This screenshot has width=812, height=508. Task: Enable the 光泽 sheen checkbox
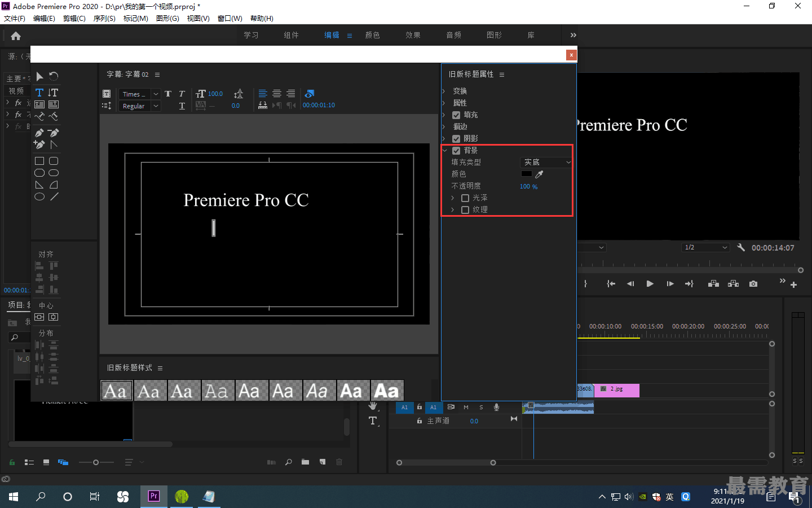[x=465, y=198]
